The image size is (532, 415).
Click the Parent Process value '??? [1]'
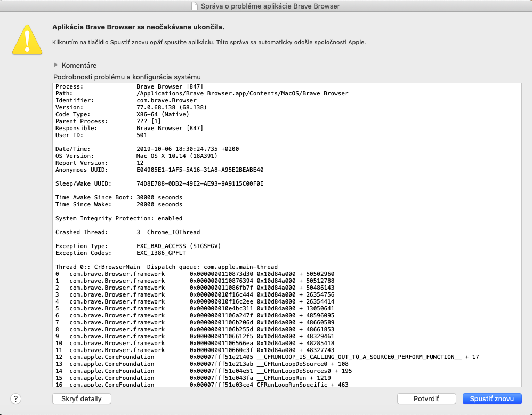[x=149, y=121]
